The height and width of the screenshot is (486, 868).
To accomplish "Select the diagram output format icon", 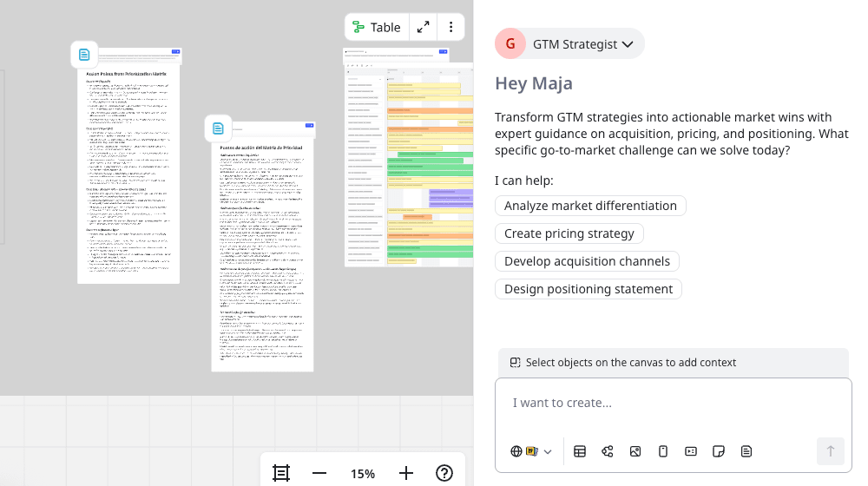I will coord(608,451).
